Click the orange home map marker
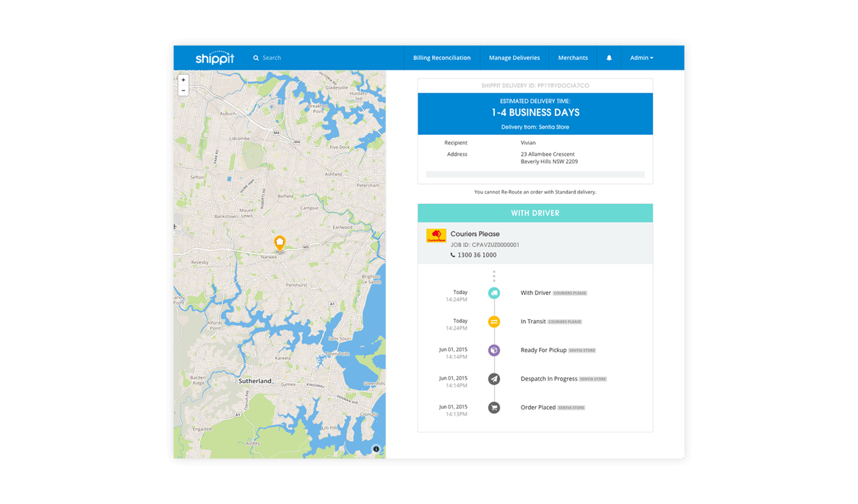858x504 pixels. [280, 243]
